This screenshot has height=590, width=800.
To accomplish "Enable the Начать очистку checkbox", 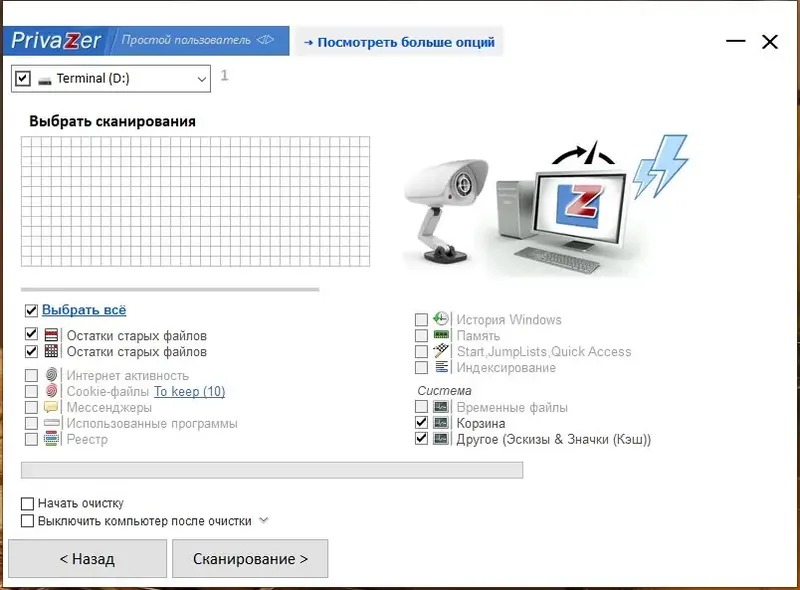I will click(28, 504).
